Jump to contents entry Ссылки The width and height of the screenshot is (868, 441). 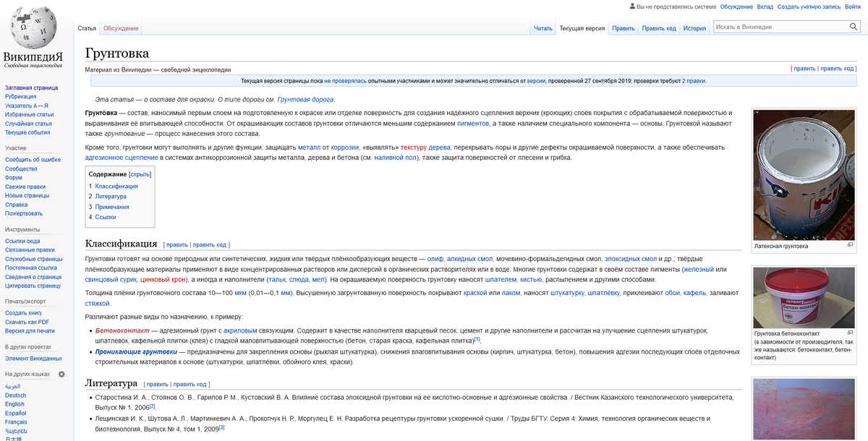click(106, 217)
